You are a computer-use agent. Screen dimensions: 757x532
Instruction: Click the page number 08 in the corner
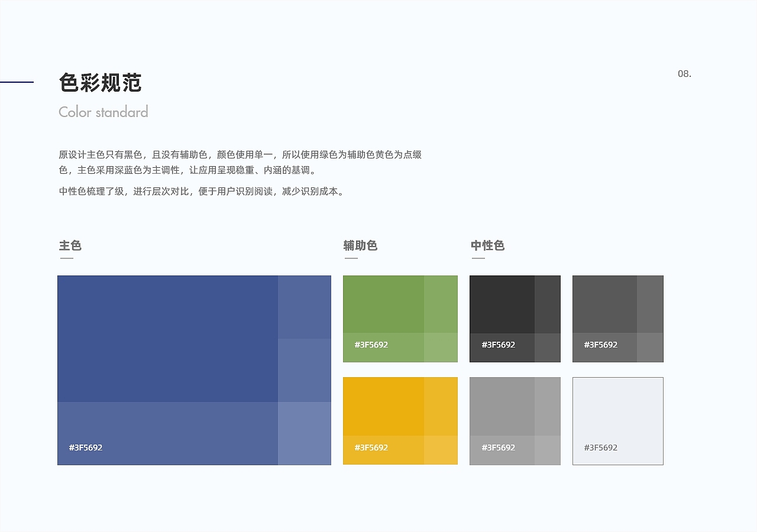(x=684, y=73)
